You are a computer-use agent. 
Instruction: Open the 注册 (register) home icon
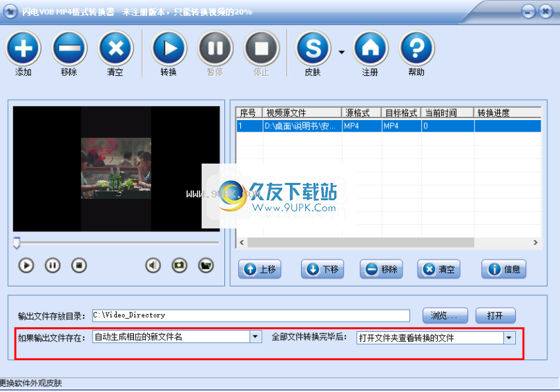coord(370,48)
